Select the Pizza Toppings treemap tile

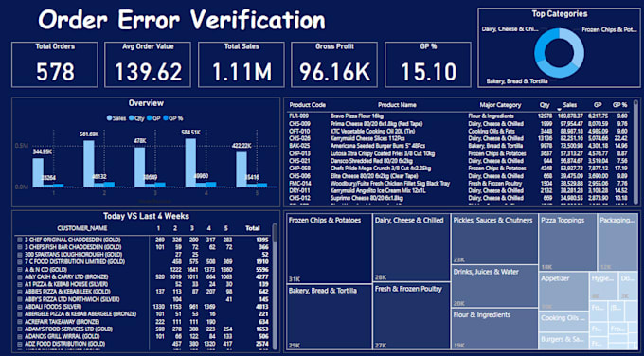(x=567, y=241)
